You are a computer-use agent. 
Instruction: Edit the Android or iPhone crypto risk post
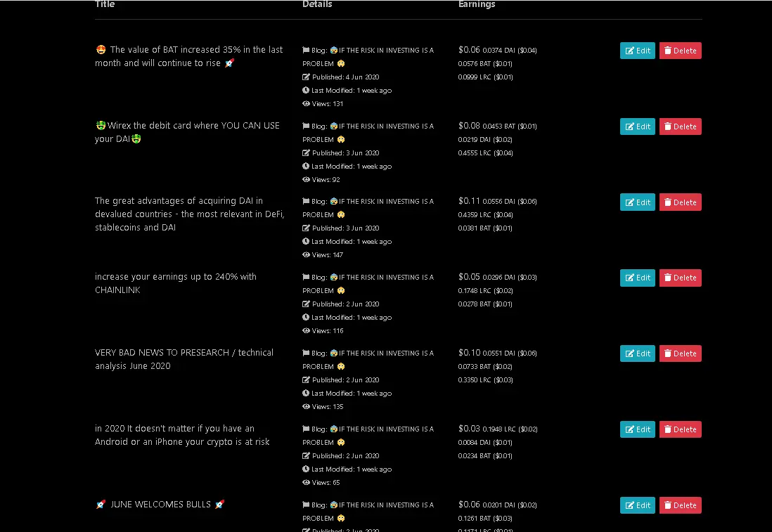coord(638,429)
